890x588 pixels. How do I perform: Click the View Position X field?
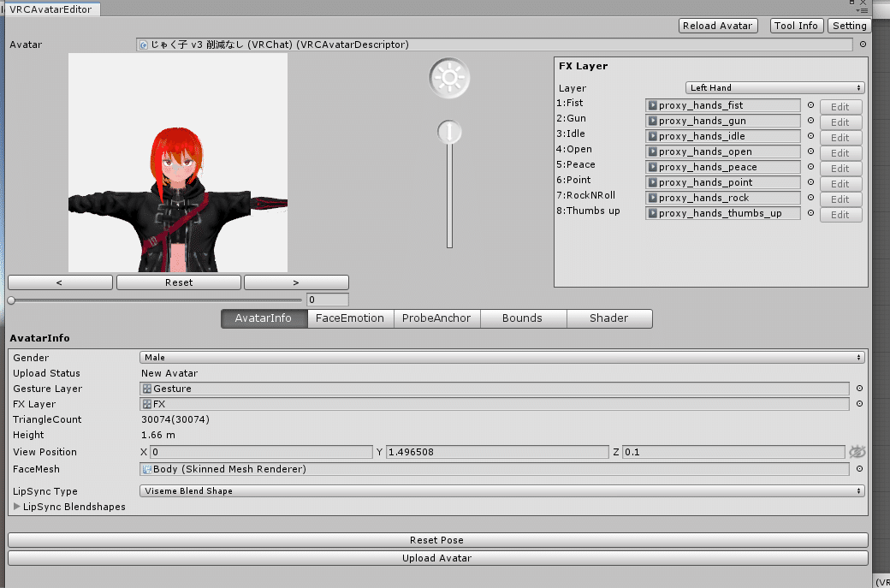pos(261,452)
